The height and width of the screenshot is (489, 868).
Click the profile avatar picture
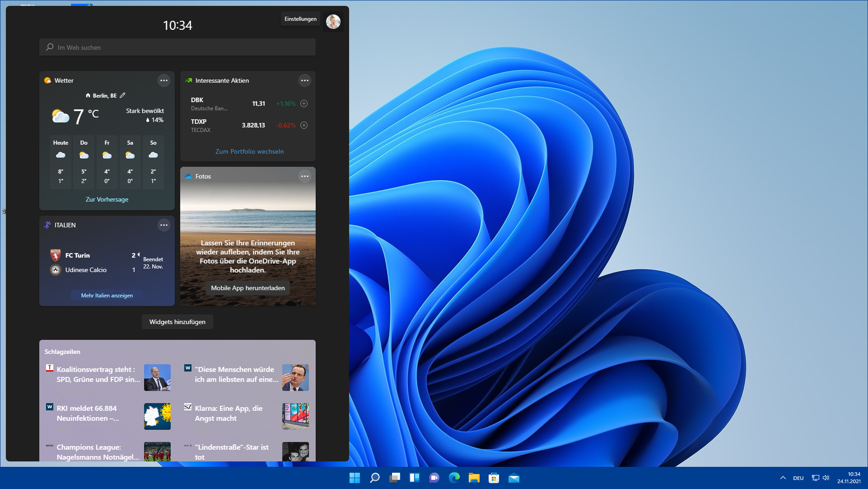(x=333, y=22)
